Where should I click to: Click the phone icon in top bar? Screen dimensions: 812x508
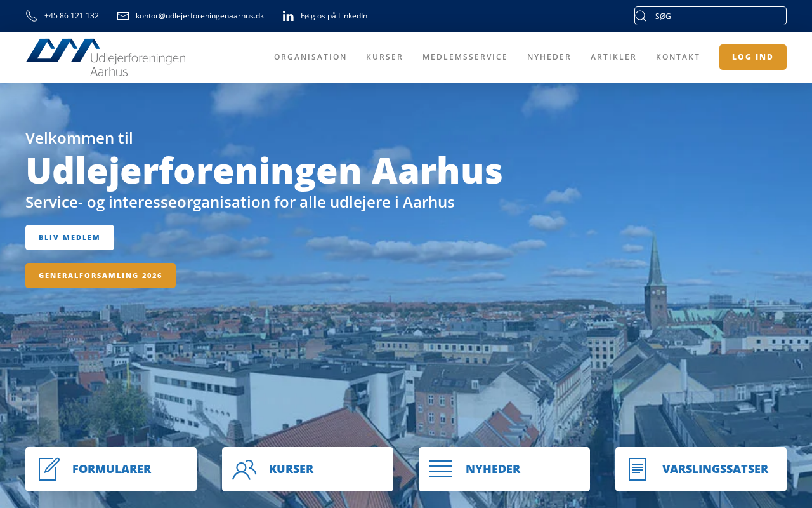point(32,16)
